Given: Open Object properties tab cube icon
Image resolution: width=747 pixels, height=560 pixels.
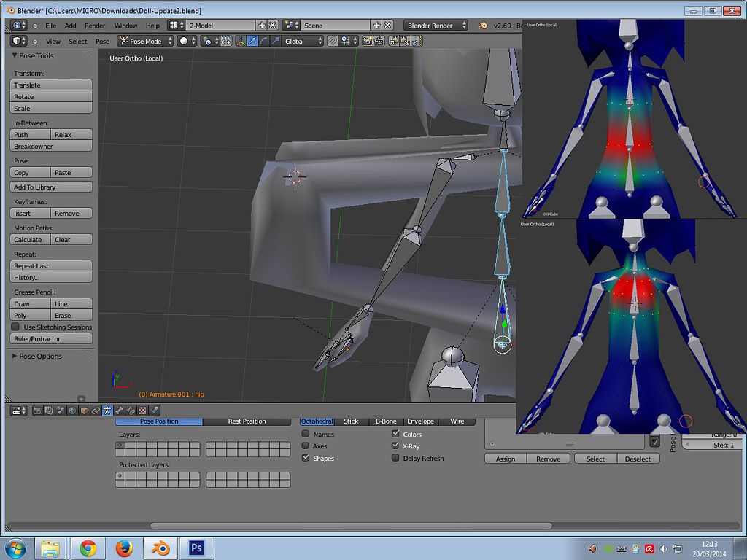Looking at the screenshot, I should tap(84, 411).
